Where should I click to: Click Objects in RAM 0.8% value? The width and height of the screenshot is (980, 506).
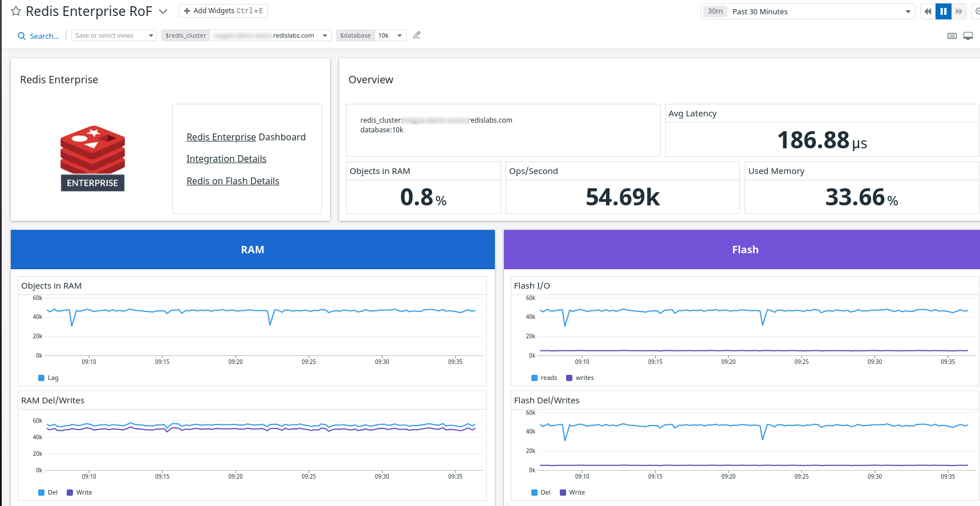pyautogui.click(x=423, y=197)
